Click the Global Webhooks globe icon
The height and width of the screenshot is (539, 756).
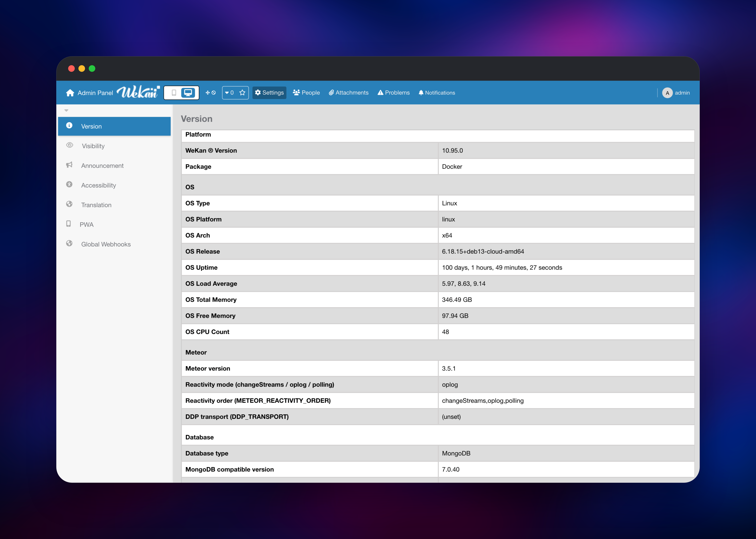click(x=69, y=243)
